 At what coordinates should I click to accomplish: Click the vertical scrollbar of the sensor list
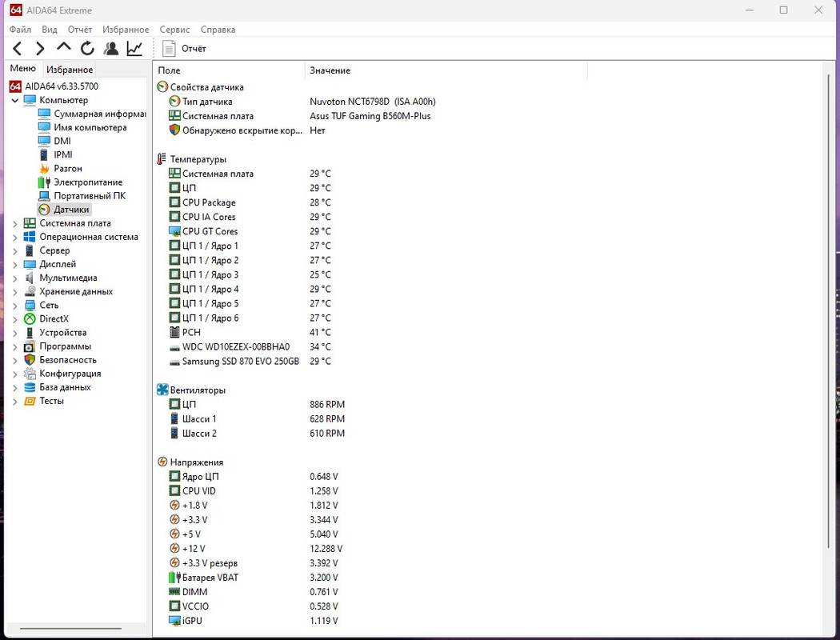tap(829, 310)
